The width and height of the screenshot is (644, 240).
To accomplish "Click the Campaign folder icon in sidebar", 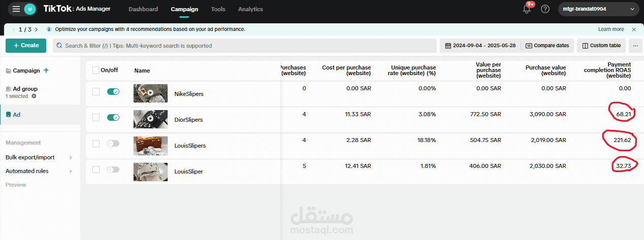I will pyautogui.click(x=8, y=71).
